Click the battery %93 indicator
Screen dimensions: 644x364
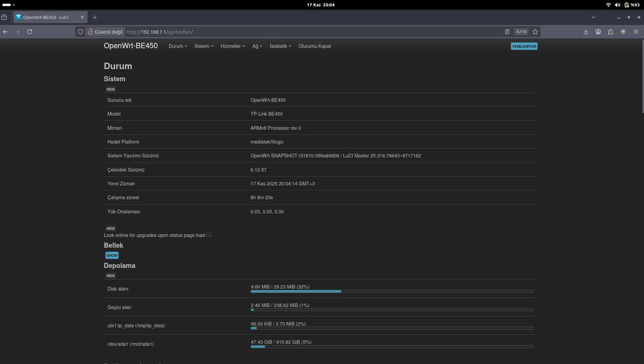pos(632,4)
